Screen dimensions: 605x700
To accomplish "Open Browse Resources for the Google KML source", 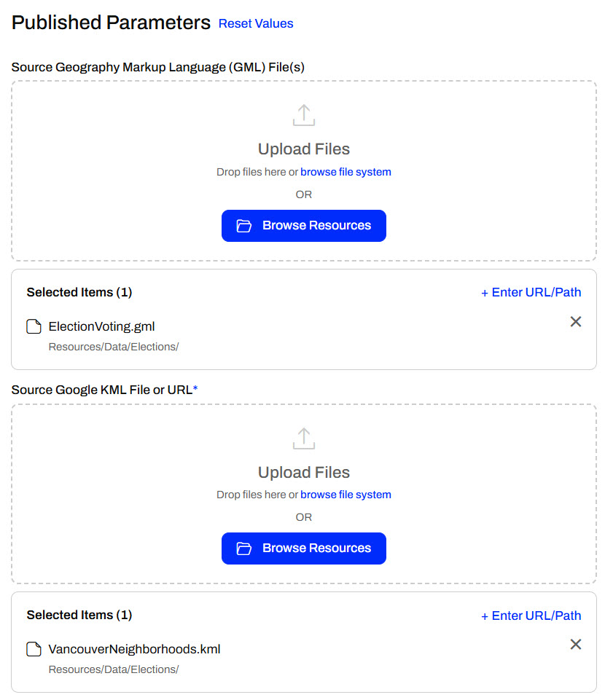I will point(304,548).
